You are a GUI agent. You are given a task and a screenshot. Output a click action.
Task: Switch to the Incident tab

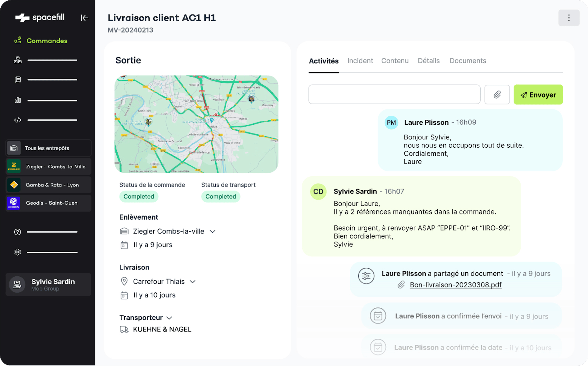360,61
